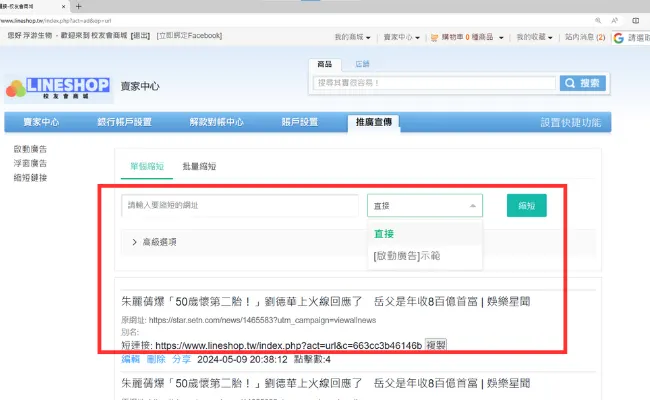Screen dimensions: 650x400
Task: Click the LINESHOP logo
Action: point(58,88)
